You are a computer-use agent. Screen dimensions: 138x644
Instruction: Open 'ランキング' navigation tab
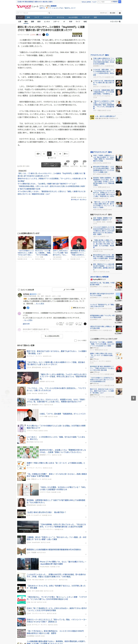tap(86, 17)
